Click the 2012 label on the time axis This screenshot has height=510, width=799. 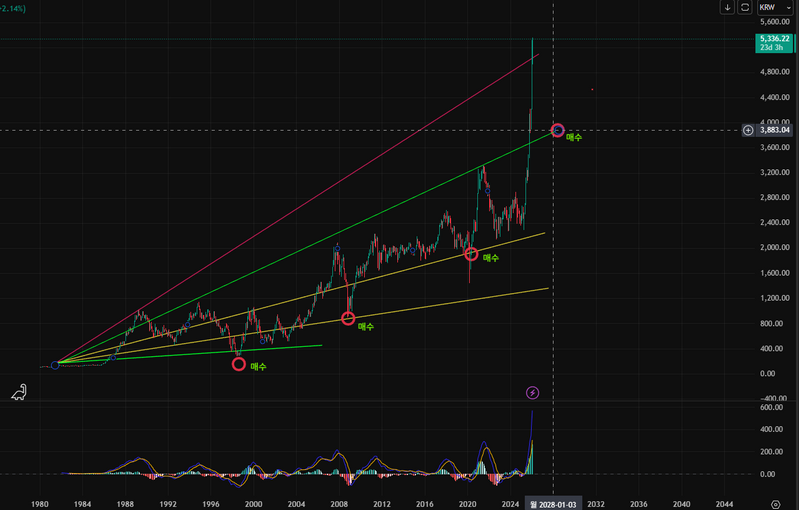[x=382, y=503]
